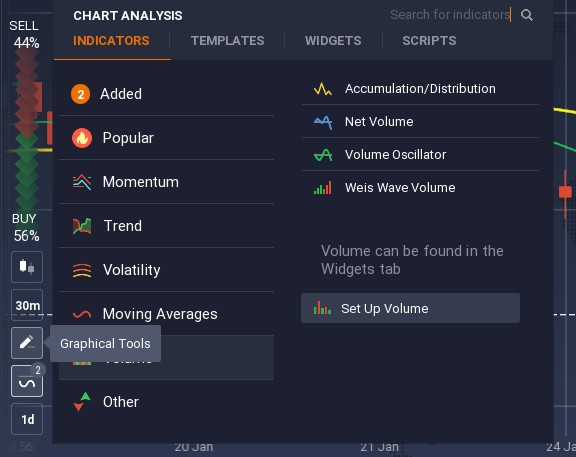Click the search magnifier icon
The image size is (576, 457).
coord(527,15)
